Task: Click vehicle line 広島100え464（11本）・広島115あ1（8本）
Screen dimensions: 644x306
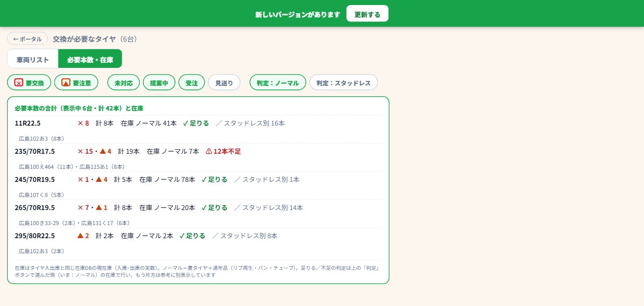Action: pyautogui.click(x=72, y=167)
